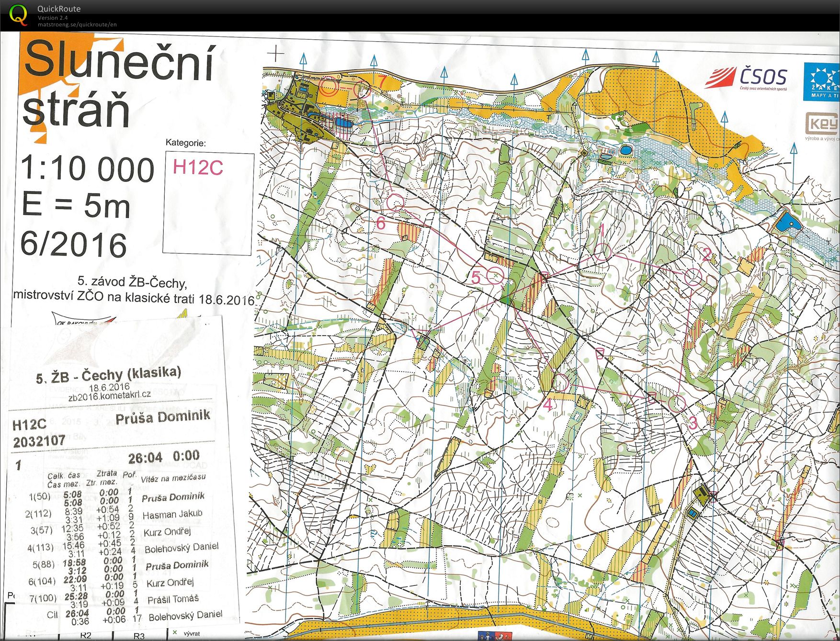The width and height of the screenshot is (840, 641).
Task: Click the chip number '2032107'
Action: click(x=39, y=441)
